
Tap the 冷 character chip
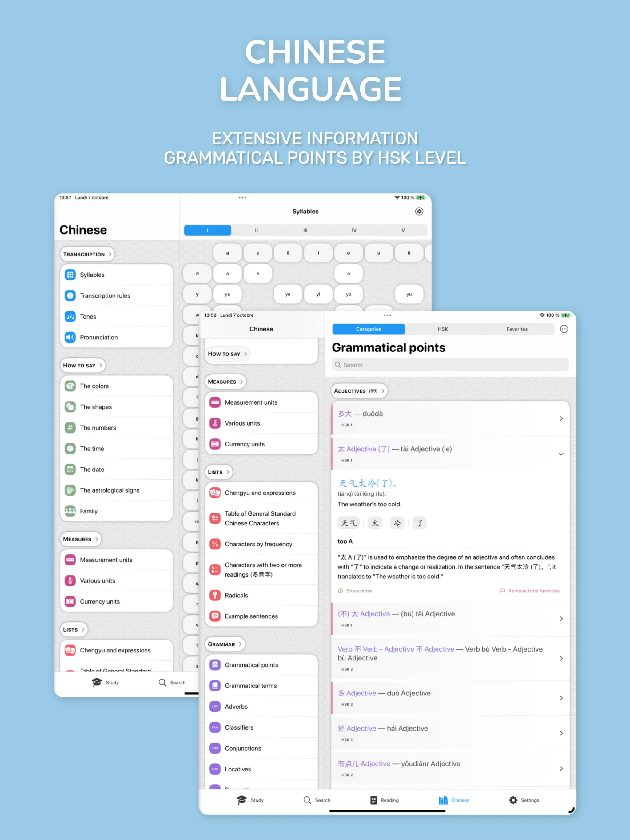coord(397,523)
